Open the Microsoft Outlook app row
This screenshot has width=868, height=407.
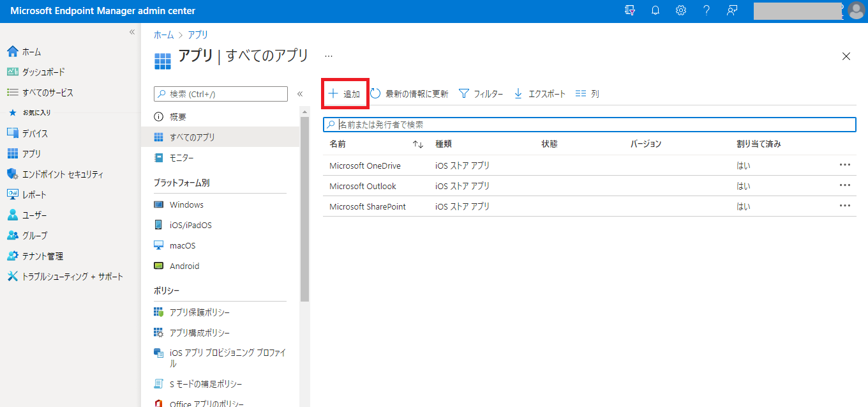coord(590,186)
